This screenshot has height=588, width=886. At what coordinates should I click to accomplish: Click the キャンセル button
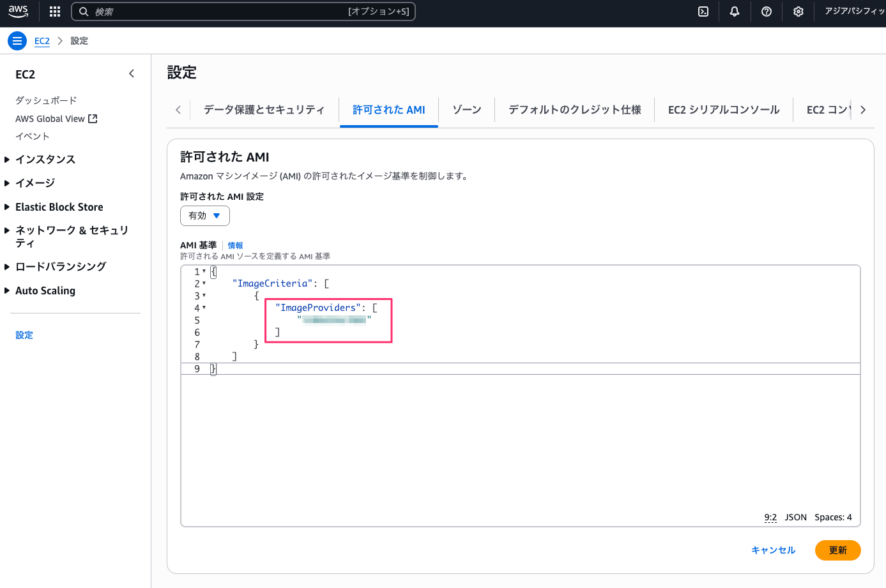pyautogui.click(x=774, y=550)
